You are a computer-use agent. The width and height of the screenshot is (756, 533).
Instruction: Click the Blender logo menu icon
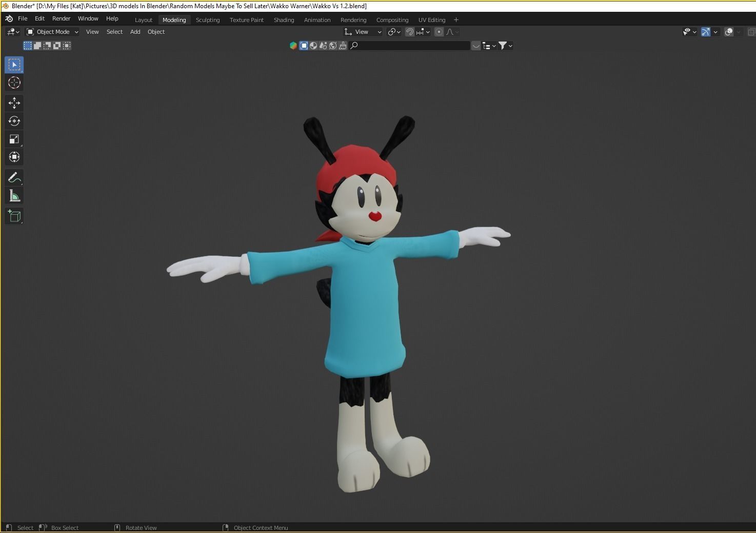(x=9, y=18)
